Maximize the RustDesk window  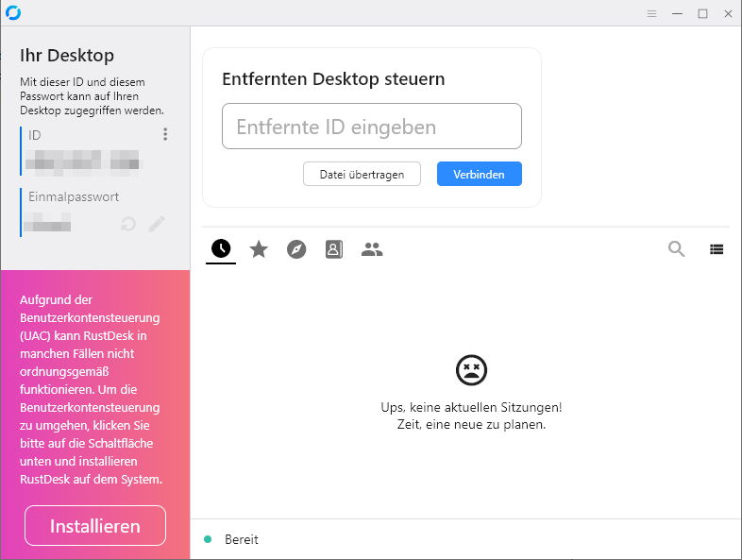(x=702, y=13)
